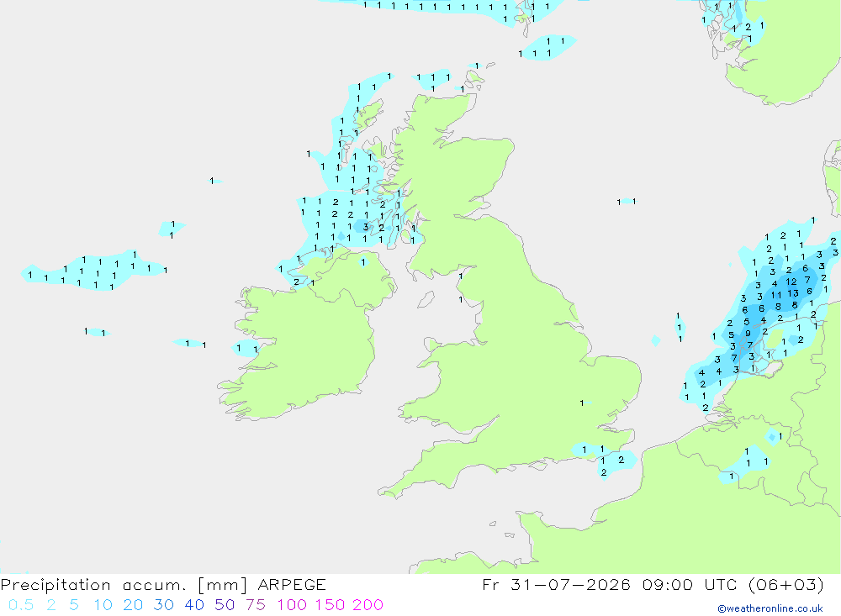Click the weatheronline.co.uk copyright link
This screenshot has width=841, height=616.
click(770, 608)
